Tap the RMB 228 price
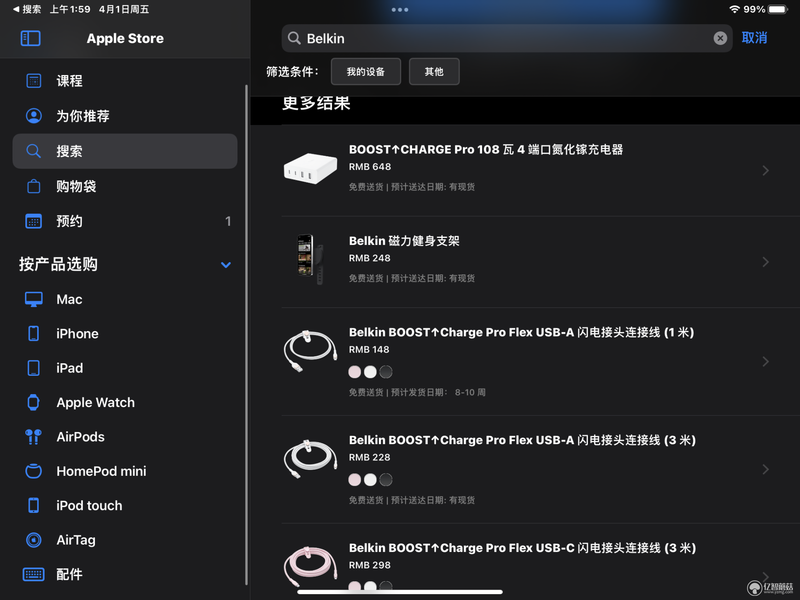Screen dimensions: 800x600 tap(370, 457)
